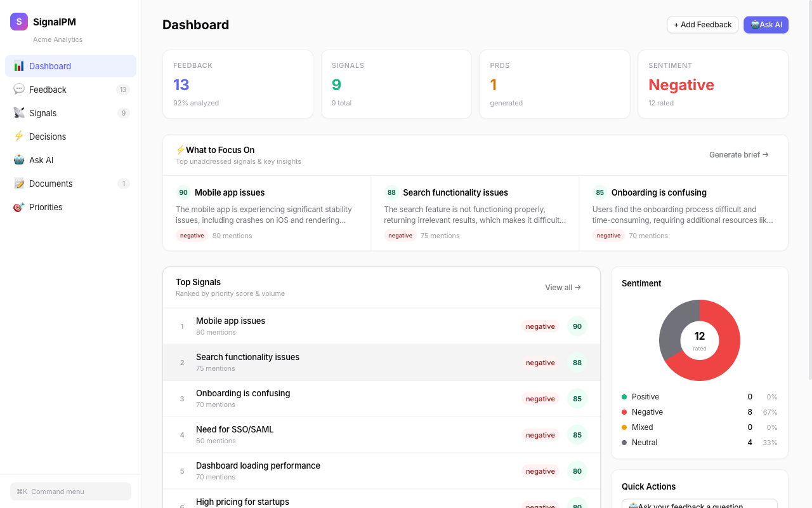
Task: Click the Documents memo icon
Action: coord(19,183)
